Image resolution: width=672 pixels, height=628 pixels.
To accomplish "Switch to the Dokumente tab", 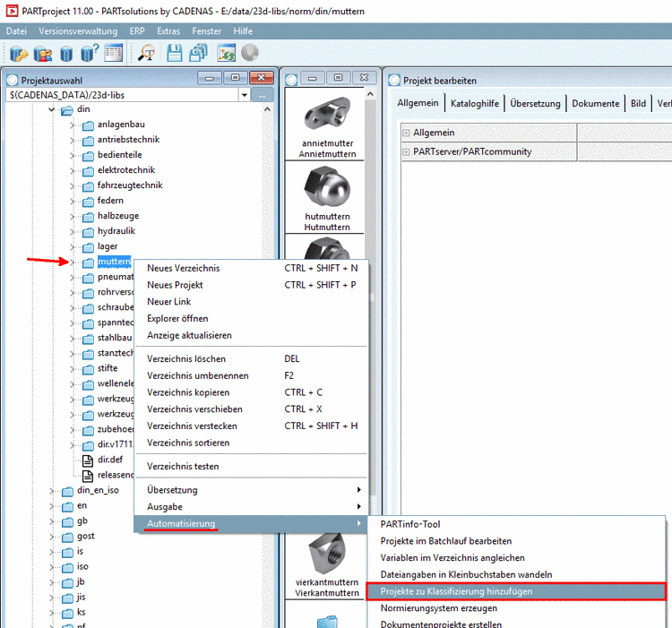I will click(595, 103).
